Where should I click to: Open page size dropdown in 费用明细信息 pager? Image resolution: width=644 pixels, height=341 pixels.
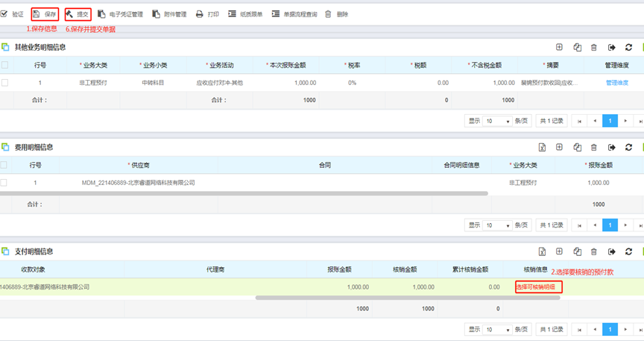point(497,225)
